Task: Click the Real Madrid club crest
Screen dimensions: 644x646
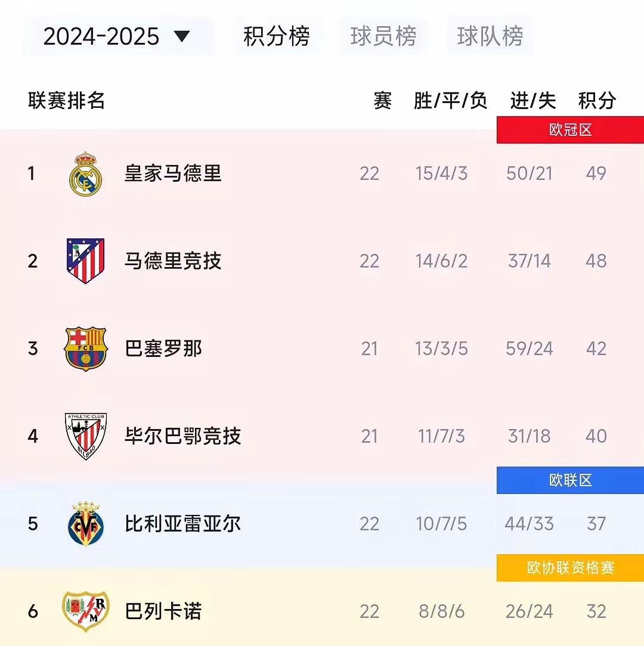Action: point(85,174)
